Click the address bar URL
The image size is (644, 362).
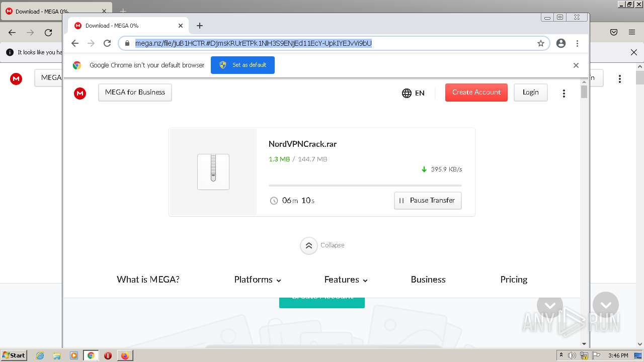pyautogui.click(x=254, y=43)
